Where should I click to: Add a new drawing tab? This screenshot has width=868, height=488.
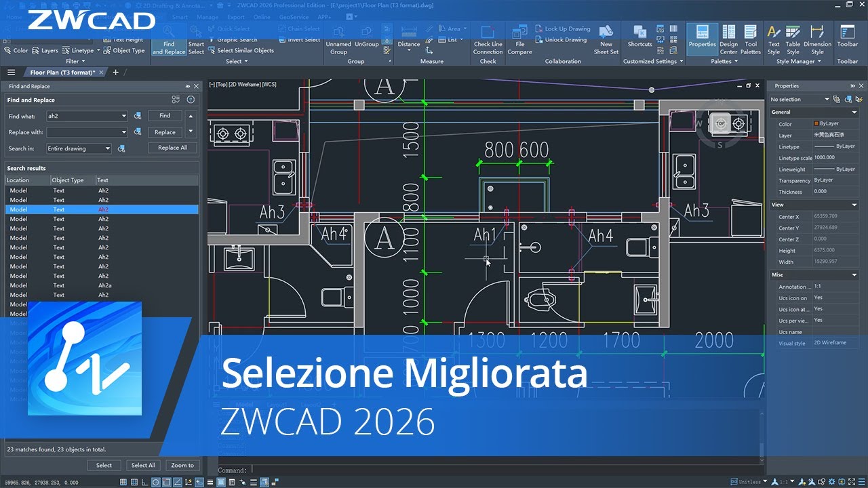click(x=115, y=72)
